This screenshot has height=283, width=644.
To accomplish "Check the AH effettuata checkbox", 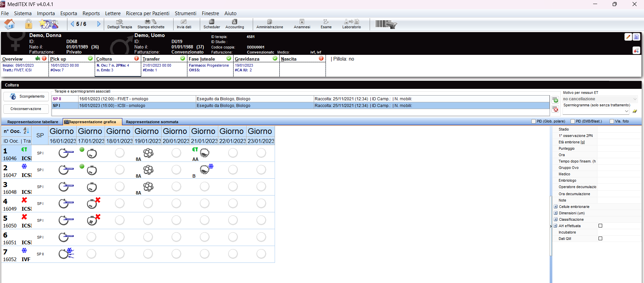I will click(600, 226).
